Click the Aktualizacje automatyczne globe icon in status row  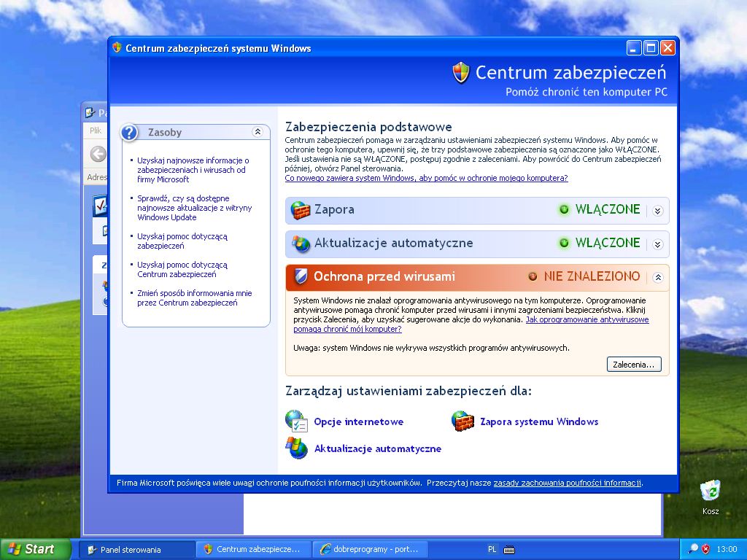[301, 244]
